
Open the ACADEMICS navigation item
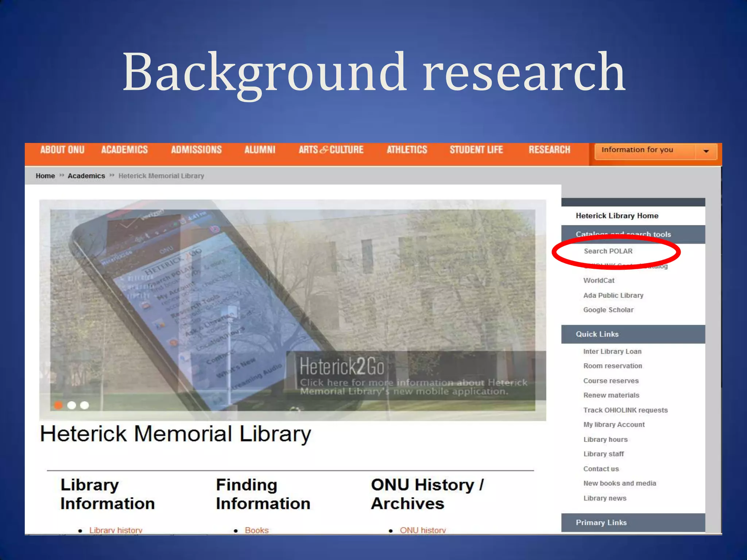(124, 150)
